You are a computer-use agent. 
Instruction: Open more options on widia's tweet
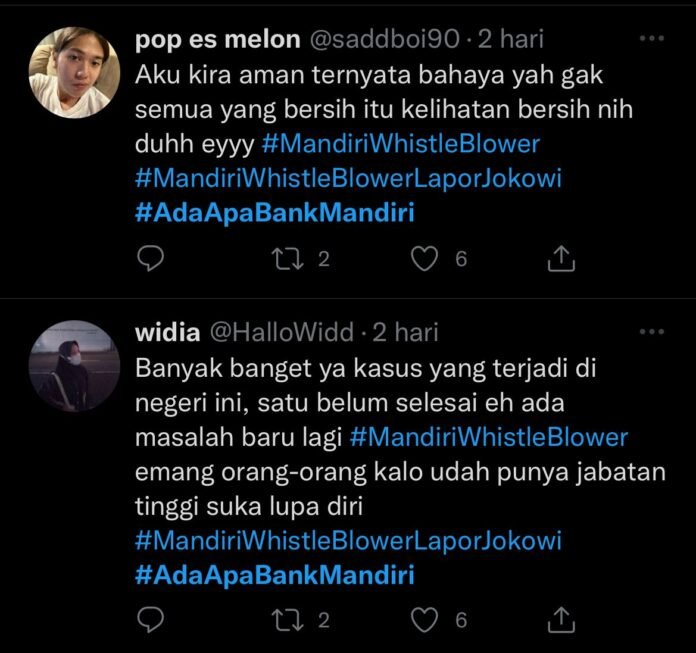[652, 332]
